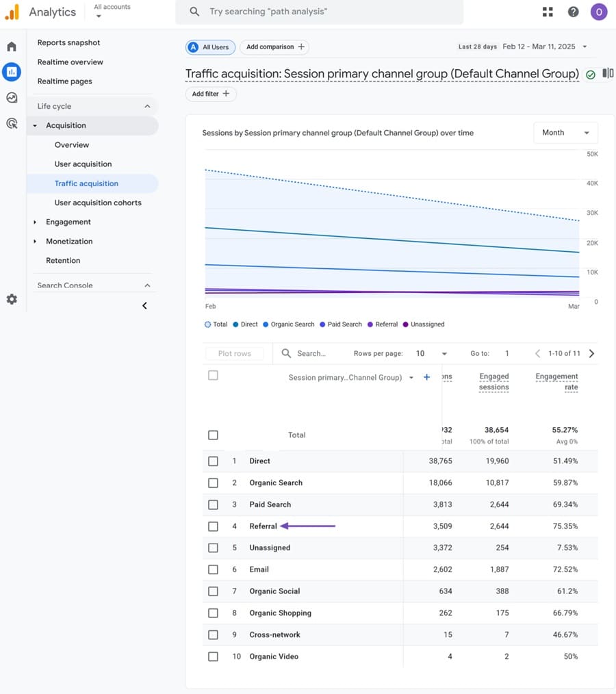Open the Rows per page dropdown
The width and height of the screenshot is (616, 694).
click(x=431, y=353)
